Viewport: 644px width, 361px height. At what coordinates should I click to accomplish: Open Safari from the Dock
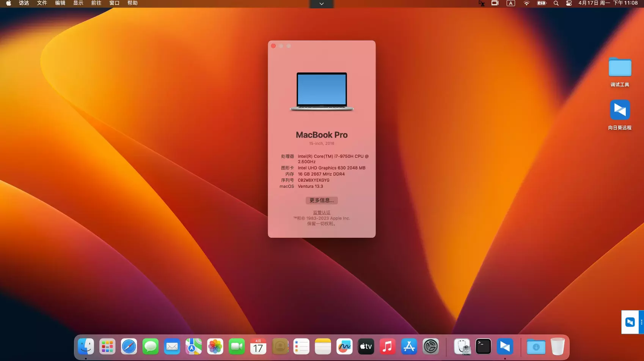(x=129, y=346)
